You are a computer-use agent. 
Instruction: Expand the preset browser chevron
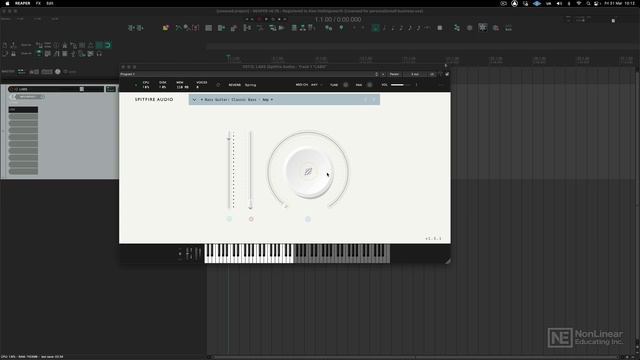point(194,100)
